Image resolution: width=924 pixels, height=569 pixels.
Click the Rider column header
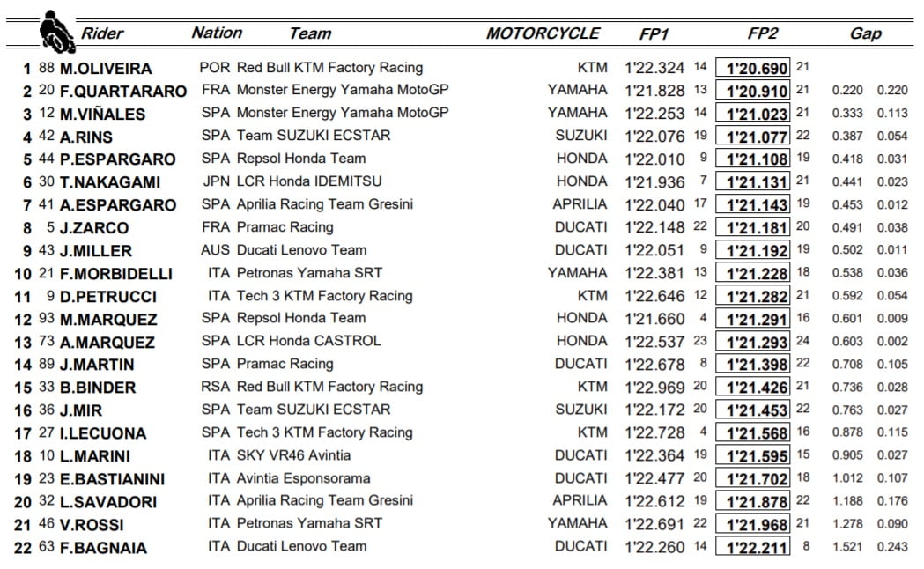coord(102,34)
